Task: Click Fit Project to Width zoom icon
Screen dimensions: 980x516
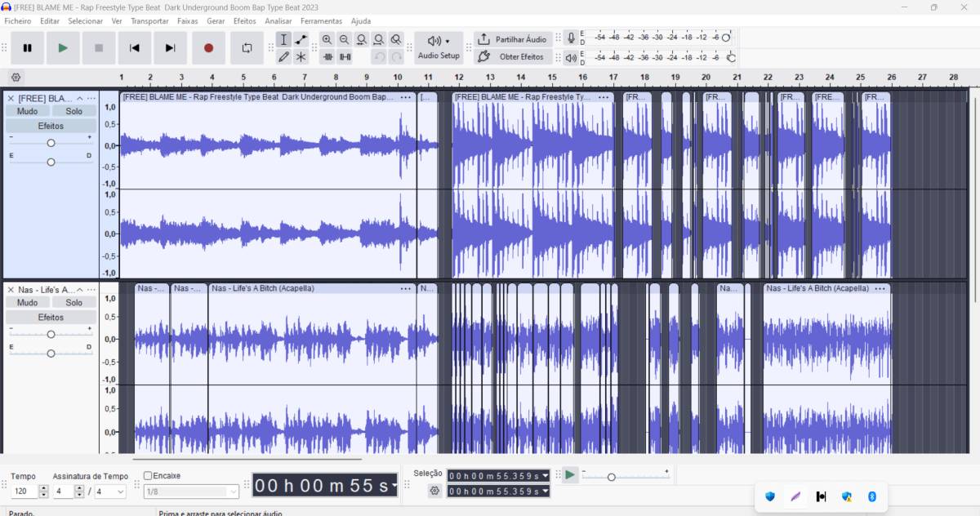Action: pyautogui.click(x=379, y=39)
